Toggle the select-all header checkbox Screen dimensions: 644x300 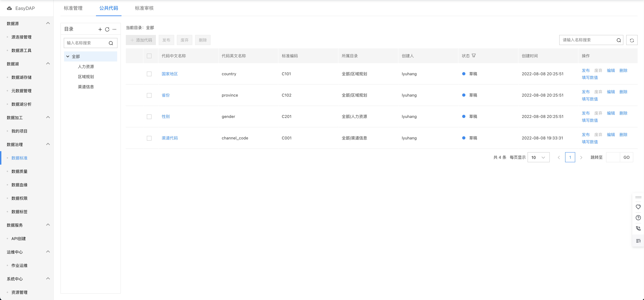tap(149, 56)
